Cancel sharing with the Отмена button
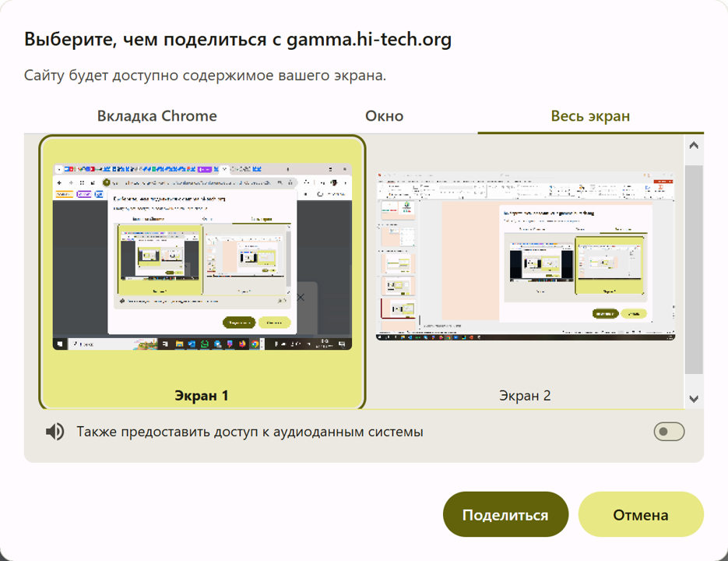Viewport: 728px width, 561px height. click(640, 515)
